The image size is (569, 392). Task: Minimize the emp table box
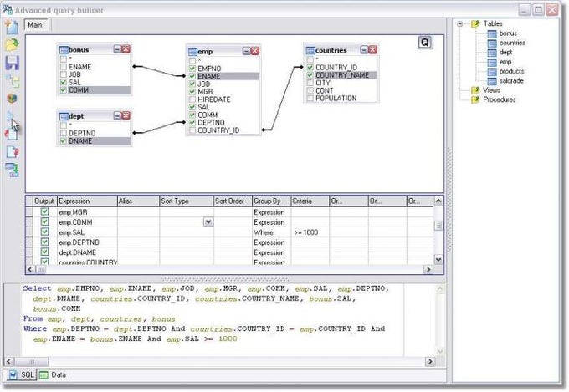(x=246, y=51)
